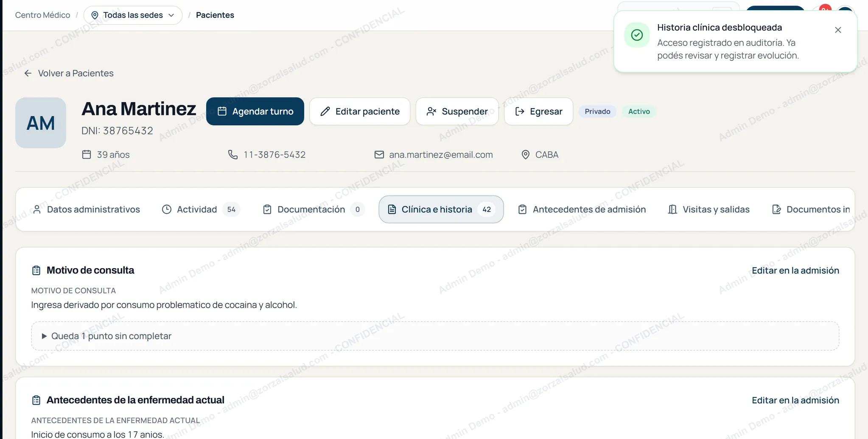Click the calendar icon beside 39 años
Screen dimensions: 868x439
click(x=87, y=154)
